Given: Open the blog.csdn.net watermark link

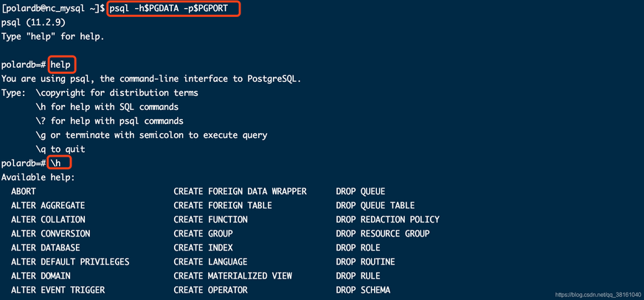Looking at the screenshot, I should pos(598,294).
